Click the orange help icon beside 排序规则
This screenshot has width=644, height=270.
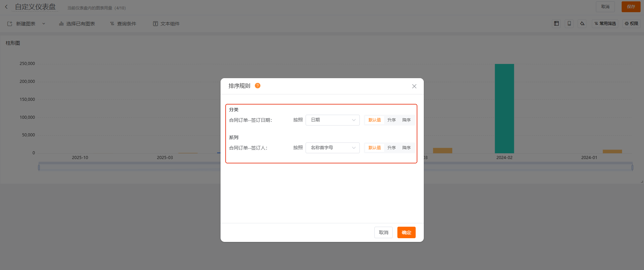257,86
